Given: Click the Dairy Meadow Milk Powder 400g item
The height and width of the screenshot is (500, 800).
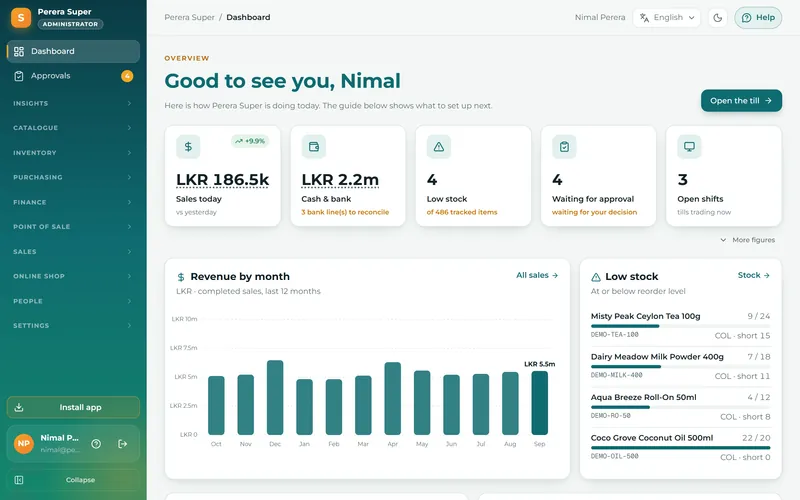Looking at the screenshot, I should pos(657,357).
